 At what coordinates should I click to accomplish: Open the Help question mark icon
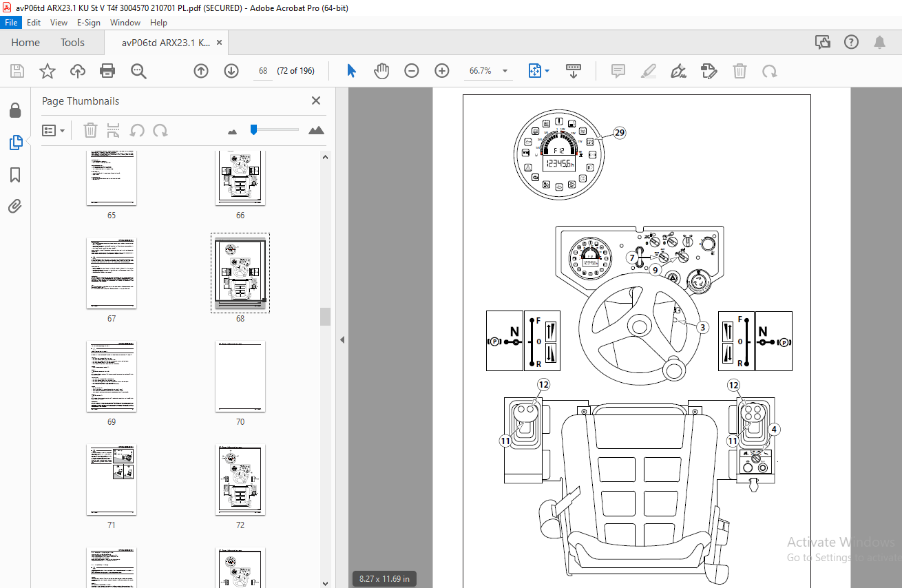point(852,42)
